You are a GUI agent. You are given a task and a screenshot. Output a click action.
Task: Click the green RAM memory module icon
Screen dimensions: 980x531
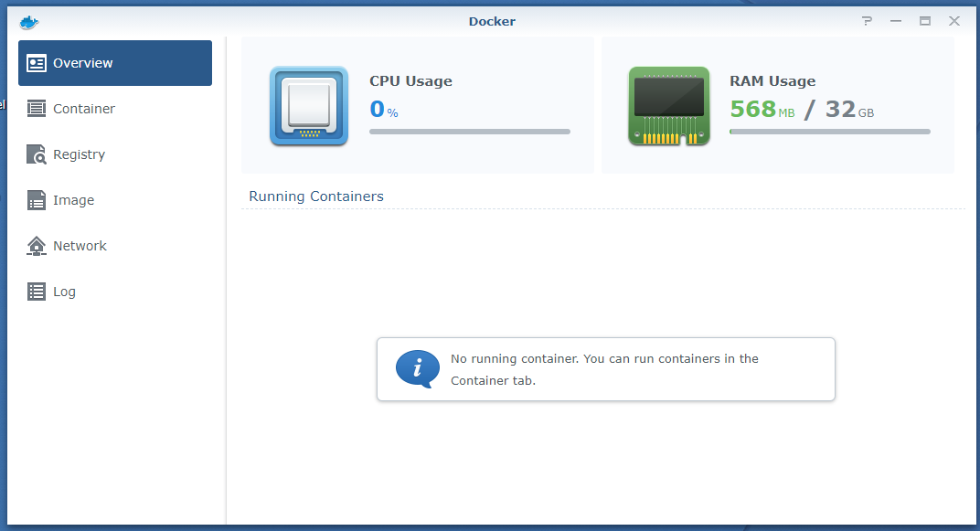pos(669,106)
